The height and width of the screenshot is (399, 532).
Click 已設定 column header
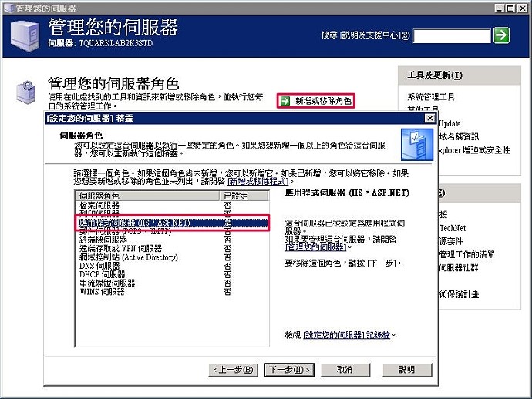point(244,196)
